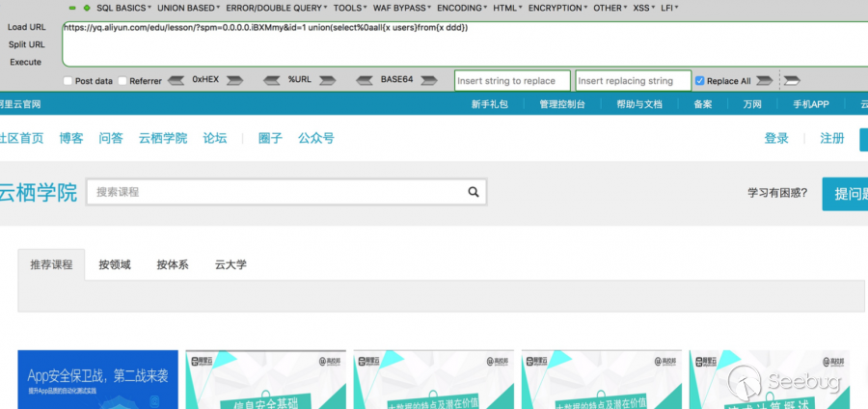The image size is (868, 409).
Task: Enable the Post data checkbox
Action: (68, 81)
